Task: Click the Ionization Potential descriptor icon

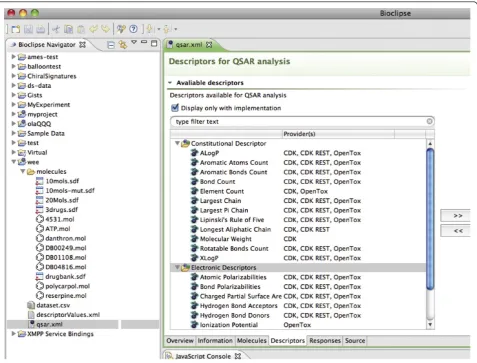Action: [194, 325]
